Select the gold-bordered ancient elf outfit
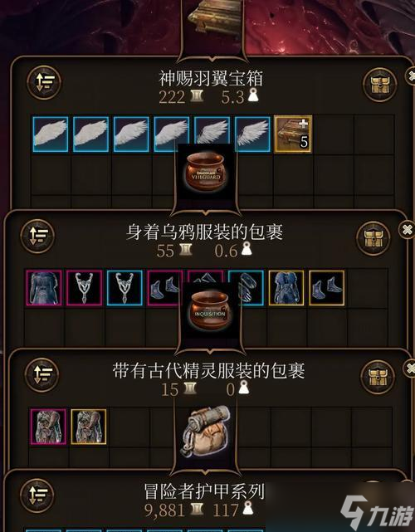Image resolution: width=415 pixels, height=532 pixels. (89, 427)
